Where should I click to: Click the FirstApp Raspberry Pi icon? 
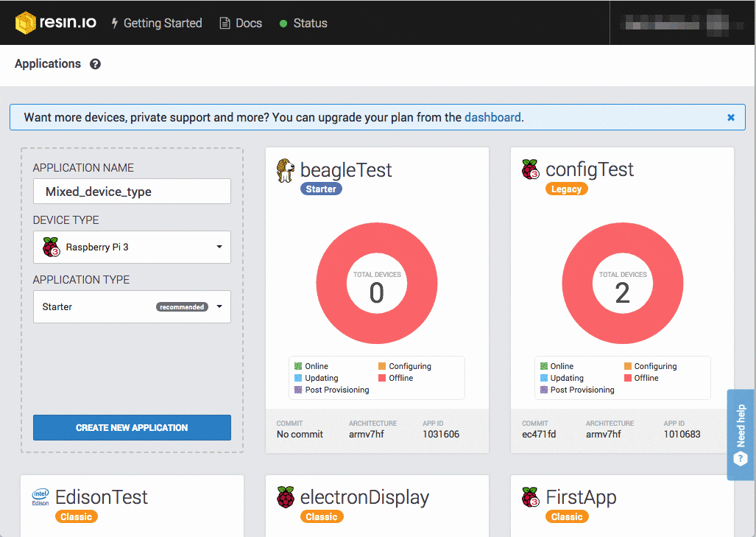tap(530, 497)
